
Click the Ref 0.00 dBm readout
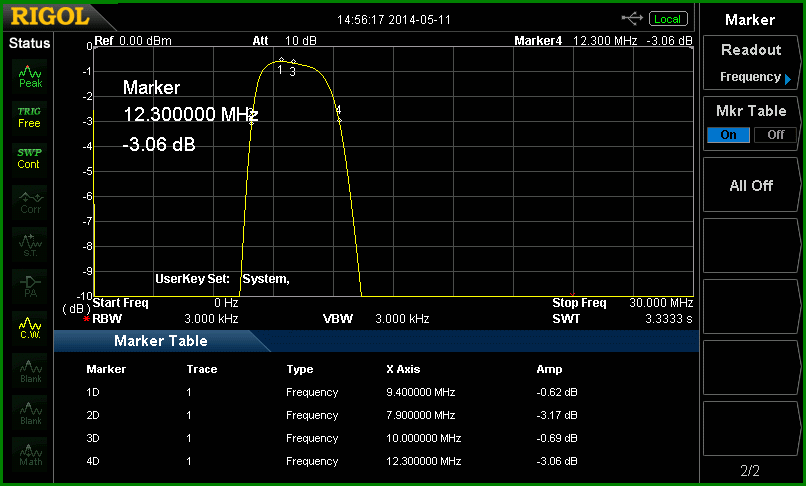pyautogui.click(x=133, y=41)
